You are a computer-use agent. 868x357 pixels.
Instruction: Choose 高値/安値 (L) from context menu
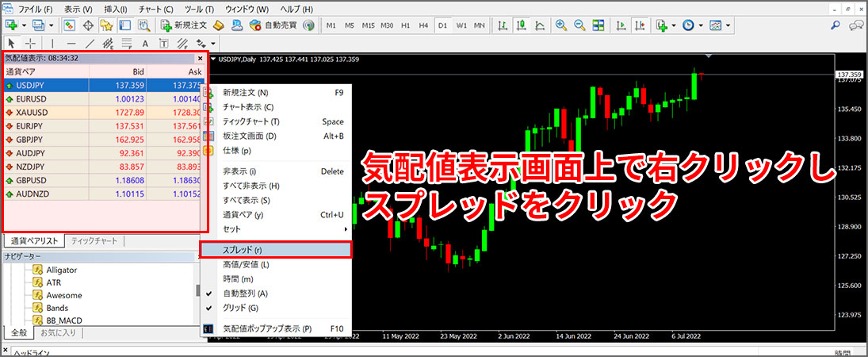pyautogui.click(x=276, y=264)
